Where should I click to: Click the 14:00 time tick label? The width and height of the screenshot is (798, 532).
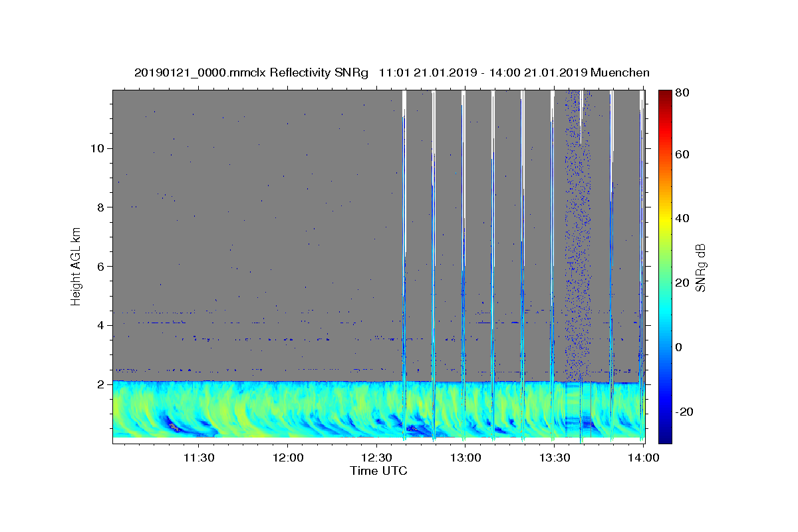point(644,458)
